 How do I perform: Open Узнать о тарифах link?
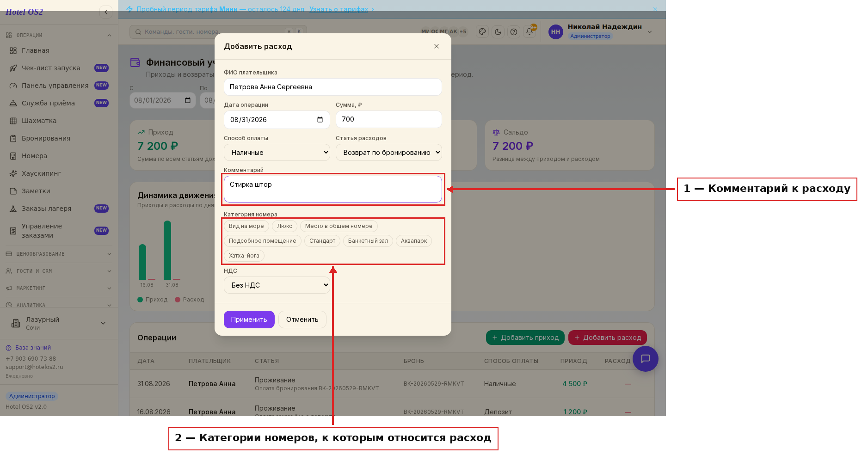coord(339,9)
